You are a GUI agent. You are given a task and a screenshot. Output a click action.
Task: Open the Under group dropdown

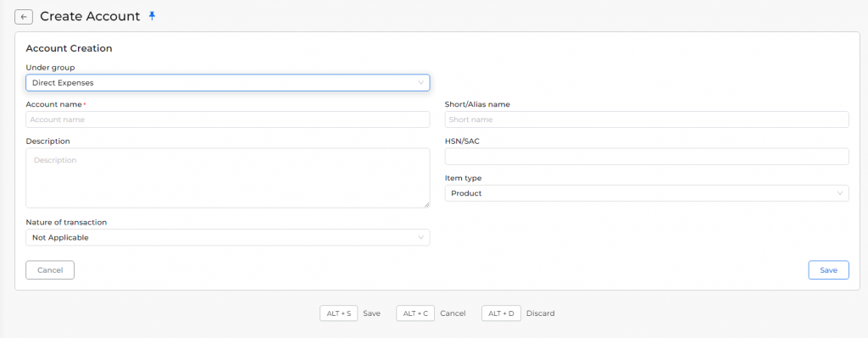[227, 83]
